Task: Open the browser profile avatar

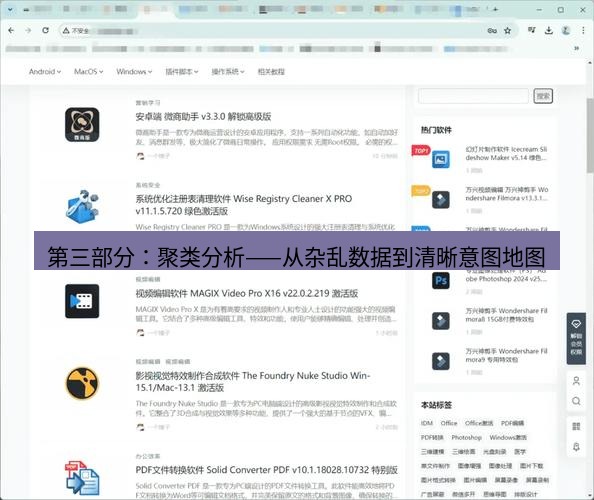Action: point(566,30)
